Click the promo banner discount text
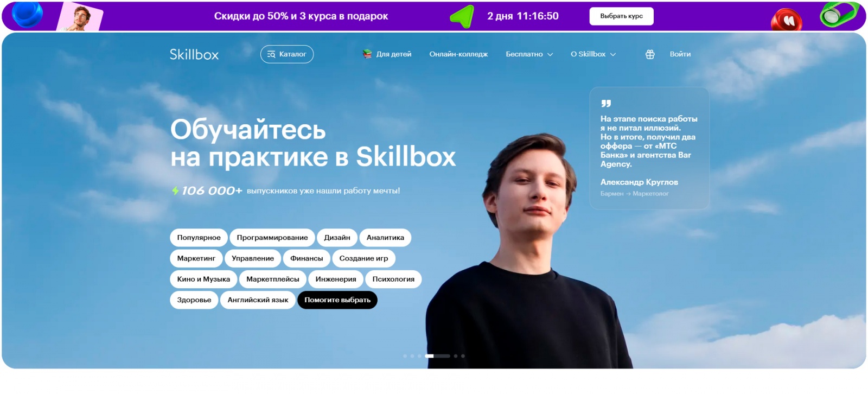Image resolution: width=868 pixels, height=394 pixels. coord(301,16)
